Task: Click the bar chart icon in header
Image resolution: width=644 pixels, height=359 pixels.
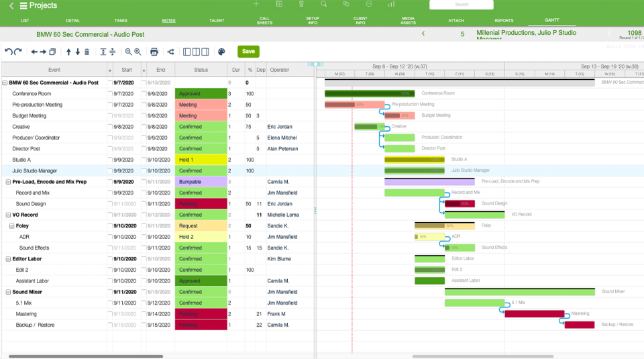Action: coord(391,4)
